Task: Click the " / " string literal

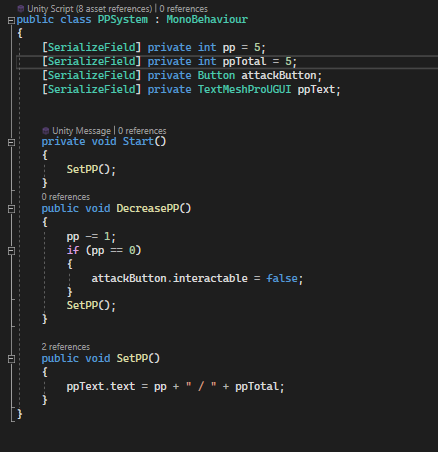Action: 201,386
